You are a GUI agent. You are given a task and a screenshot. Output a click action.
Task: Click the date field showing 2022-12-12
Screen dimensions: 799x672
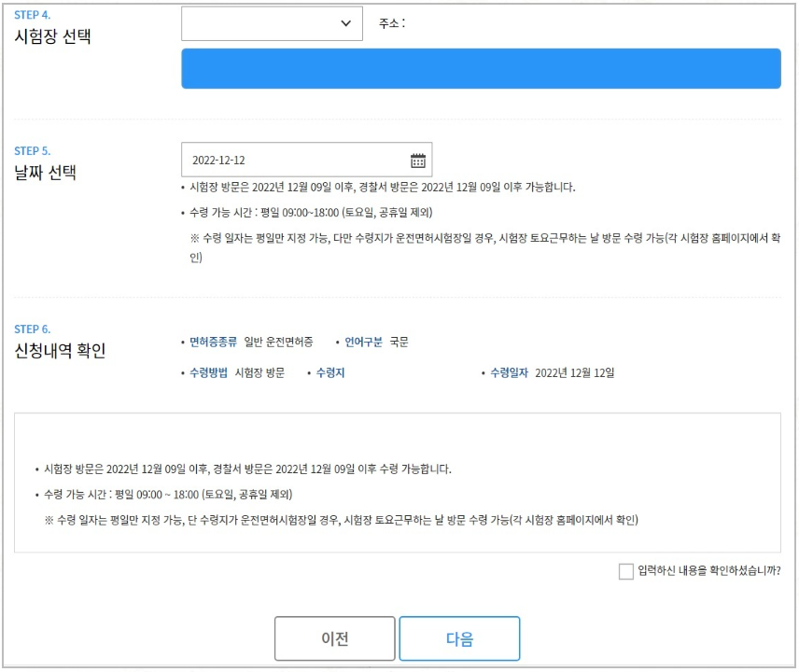coord(307,160)
